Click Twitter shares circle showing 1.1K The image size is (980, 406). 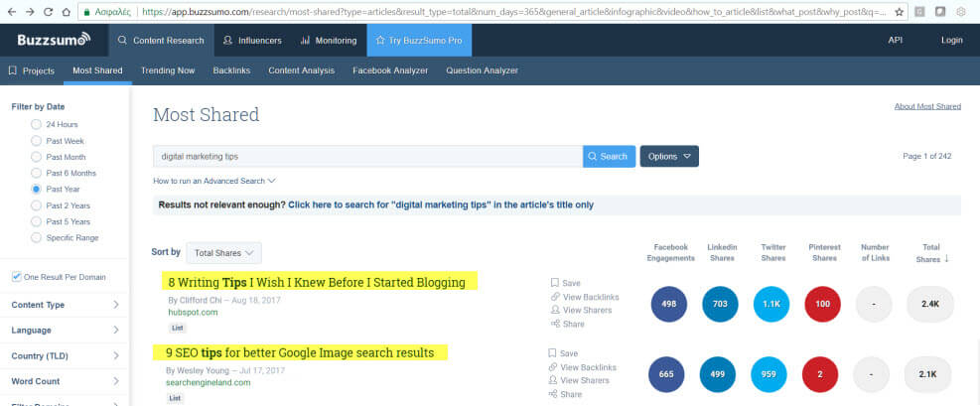(771, 304)
